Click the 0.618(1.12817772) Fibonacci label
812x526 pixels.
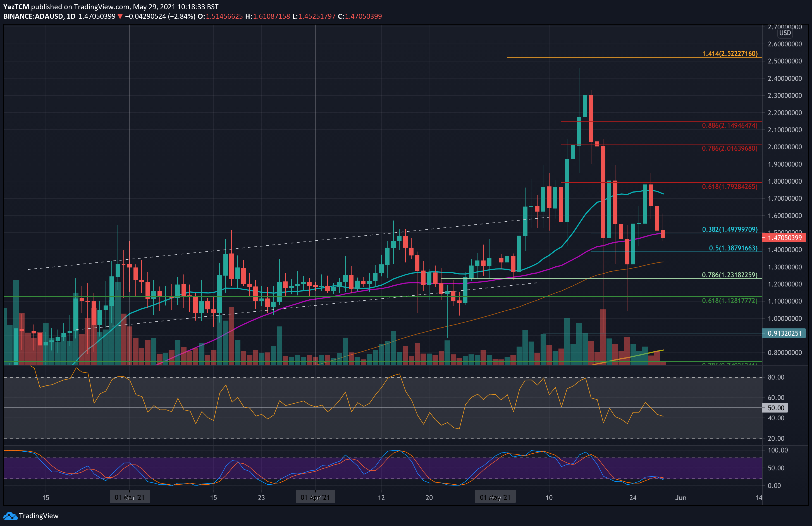point(730,300)
